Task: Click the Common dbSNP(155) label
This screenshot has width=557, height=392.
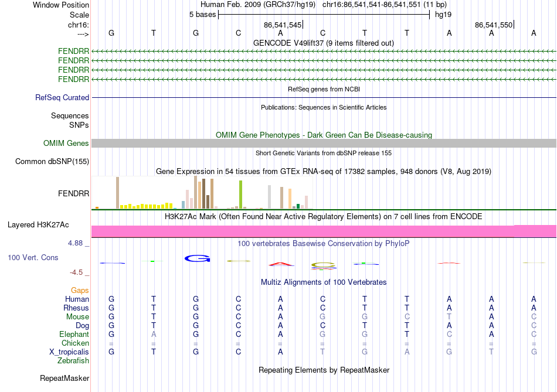Action: [x=52, y=162]
